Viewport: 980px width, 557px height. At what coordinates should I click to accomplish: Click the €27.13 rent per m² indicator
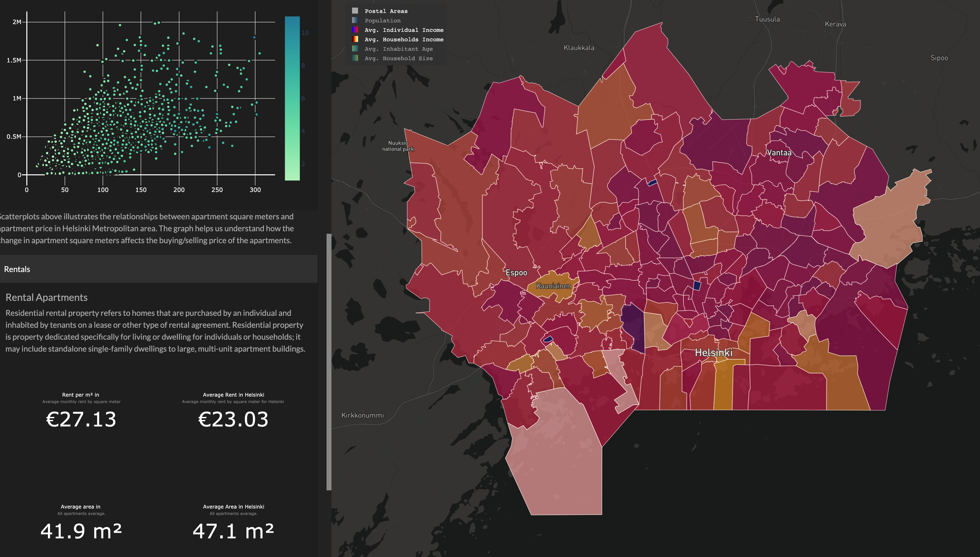(x=81, y=419)
